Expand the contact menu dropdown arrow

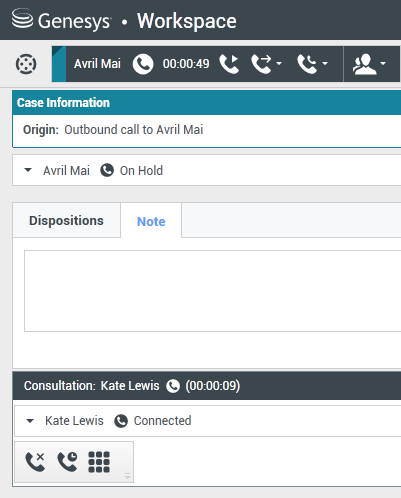point(383,63)
